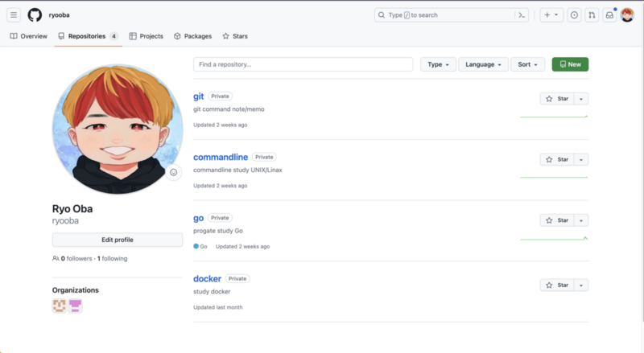Expand the list dropdown beside commandline Star button
This screenshot has height=353, width=644.
coord(580,159)
